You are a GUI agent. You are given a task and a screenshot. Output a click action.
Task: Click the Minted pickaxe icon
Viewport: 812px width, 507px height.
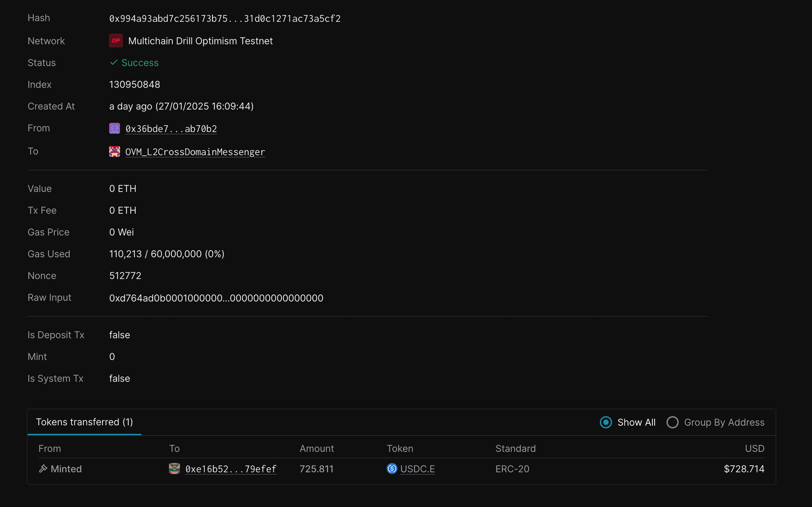point(43,469)
